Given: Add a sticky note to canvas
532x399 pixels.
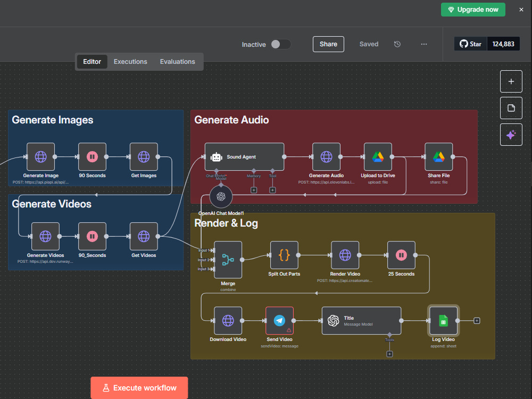Looking at the screenshot, I should 511,108.
